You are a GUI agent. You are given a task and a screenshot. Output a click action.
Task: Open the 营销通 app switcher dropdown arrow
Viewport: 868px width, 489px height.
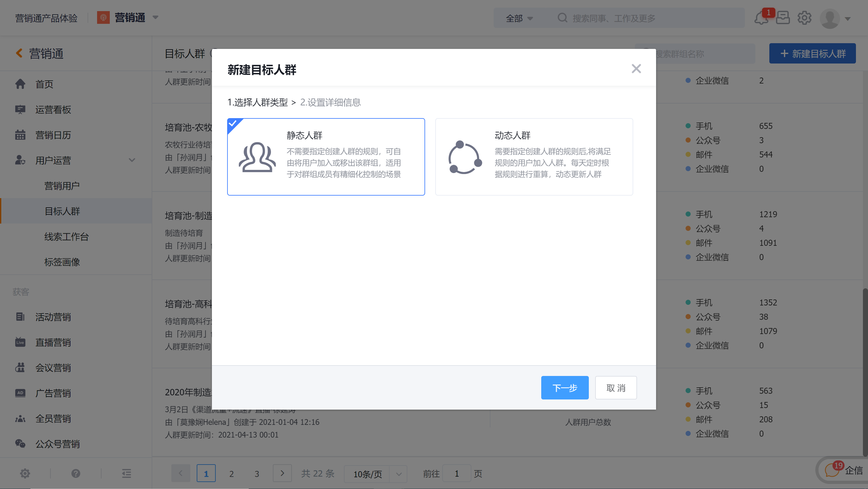point(155,17)
